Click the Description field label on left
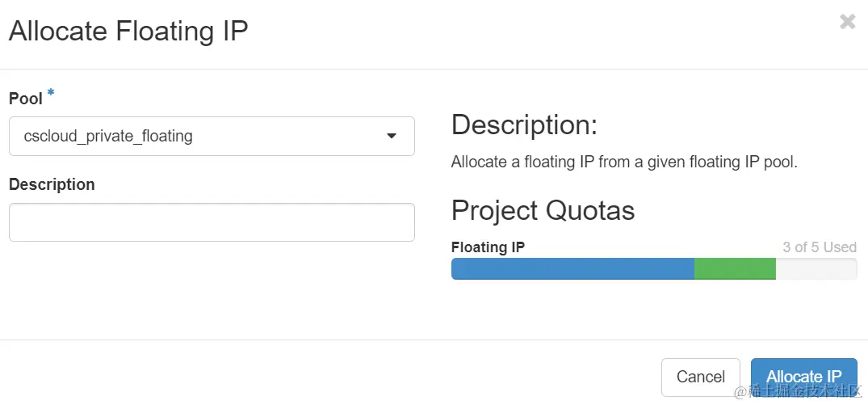This screenshot has height=405, width=868. (x=52, y=184)
